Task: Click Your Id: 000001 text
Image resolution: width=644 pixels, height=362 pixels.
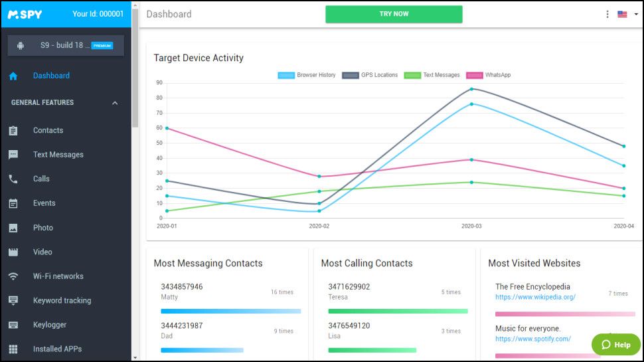Action: [98, 14]
